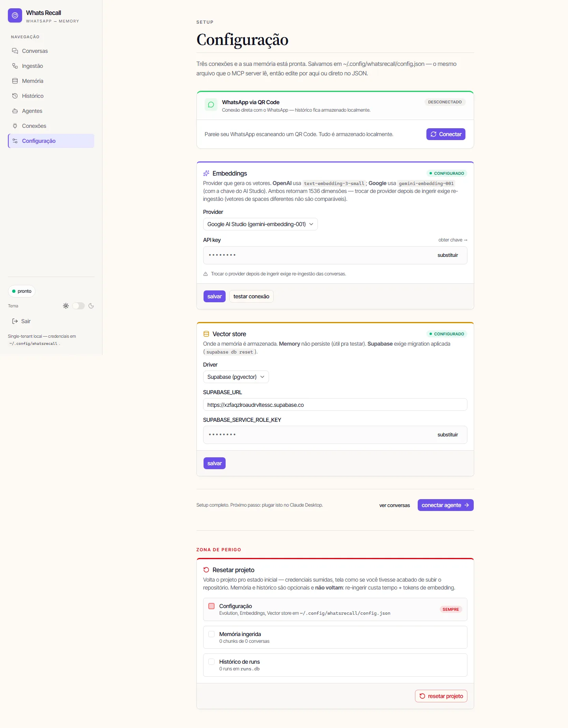The width and height of the screenshot is (568, 728).
Task: Click the resetar projeto button
Action: point(441,696)
